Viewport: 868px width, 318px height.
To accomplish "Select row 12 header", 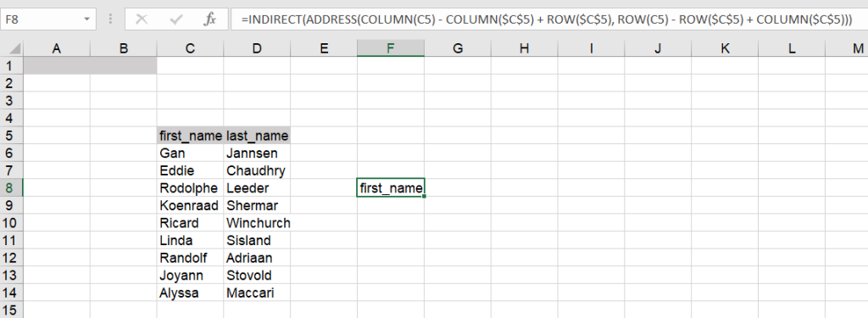I will coord(11,258).
